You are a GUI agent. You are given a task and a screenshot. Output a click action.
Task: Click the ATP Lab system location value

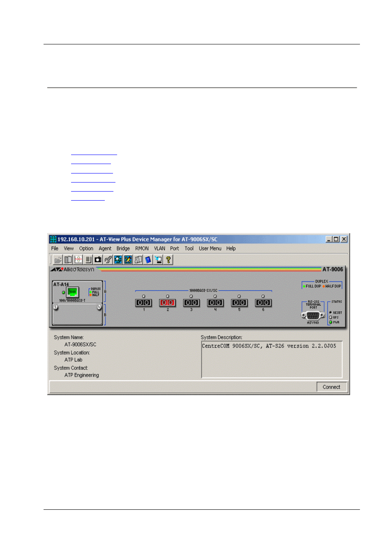click(x=73, y=360)
